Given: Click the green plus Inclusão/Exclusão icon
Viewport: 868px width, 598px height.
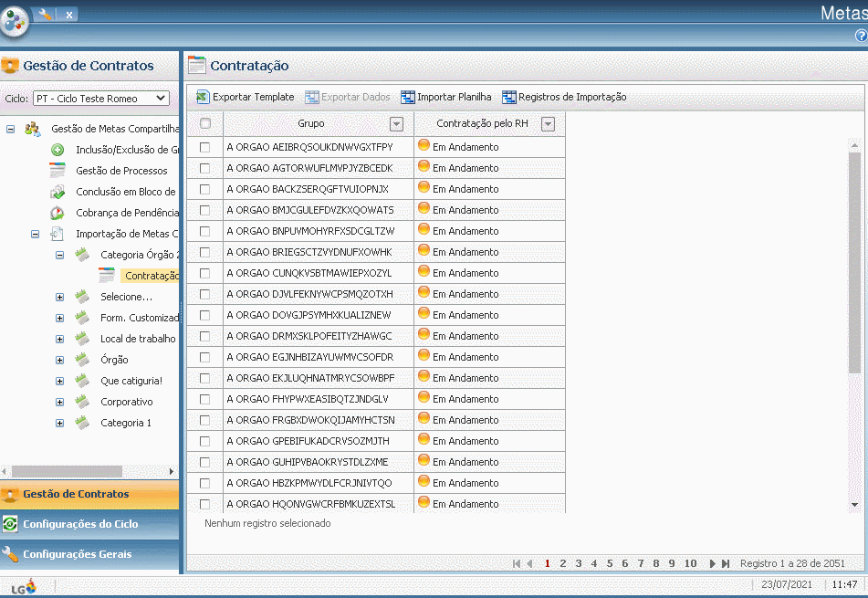Looking at the screenshot, I should (x=58, y=150).
